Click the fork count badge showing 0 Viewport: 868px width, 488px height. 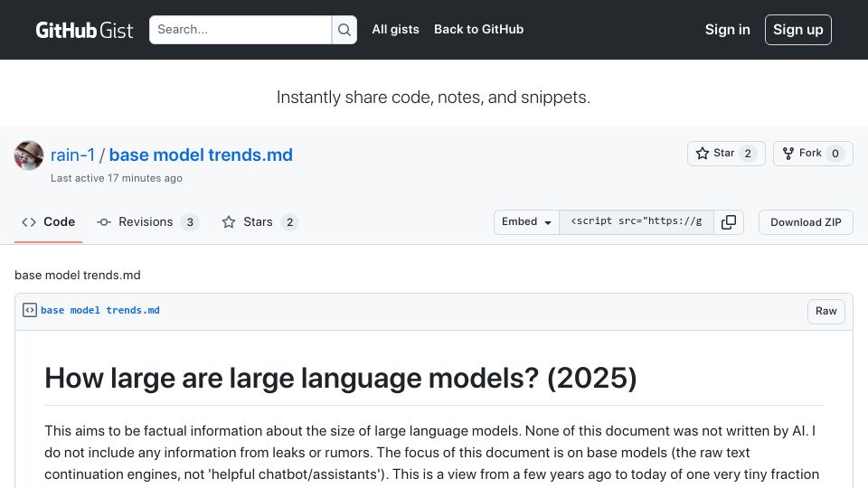835,154
